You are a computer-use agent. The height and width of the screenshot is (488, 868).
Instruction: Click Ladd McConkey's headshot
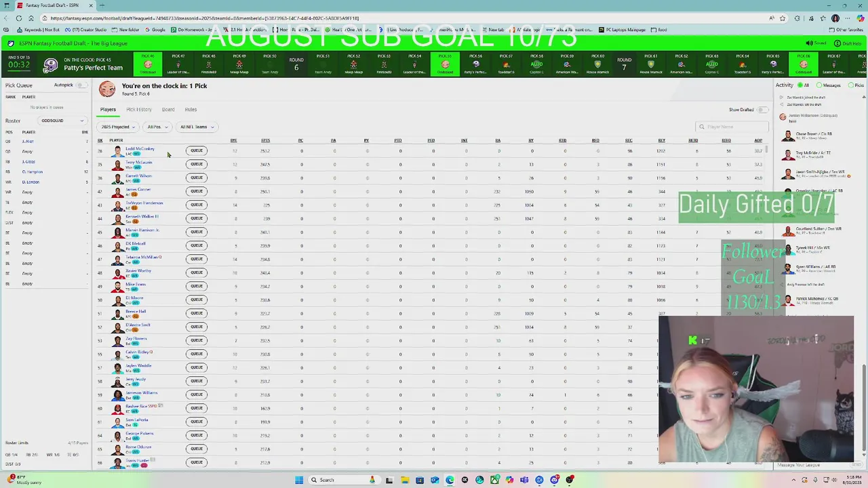118,150
